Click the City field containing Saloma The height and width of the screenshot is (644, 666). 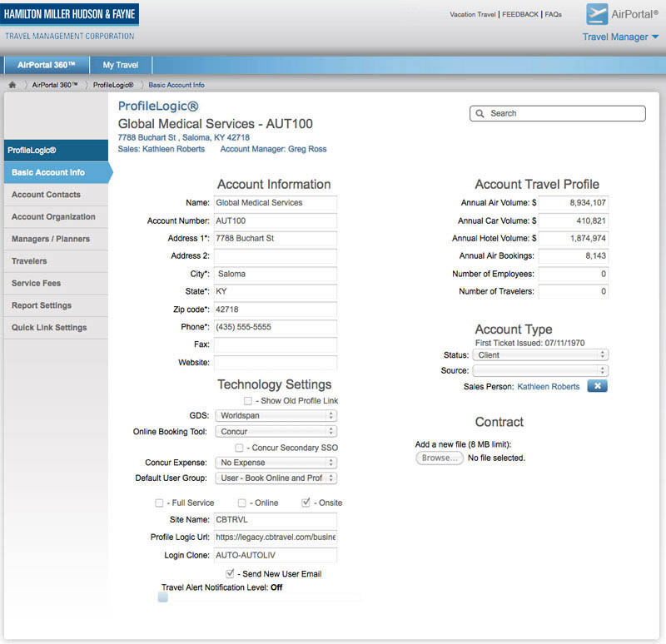[x=276, y=275]
